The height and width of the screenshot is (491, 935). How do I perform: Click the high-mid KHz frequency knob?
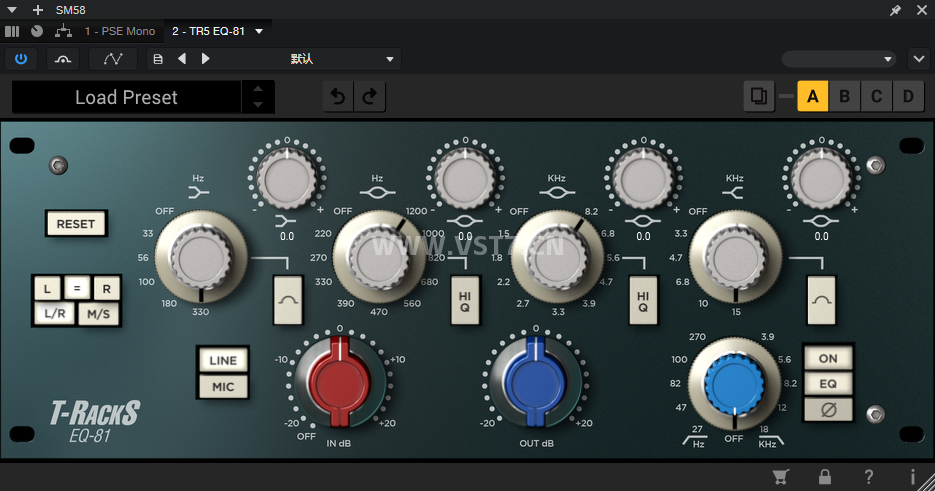click(558, 258)
